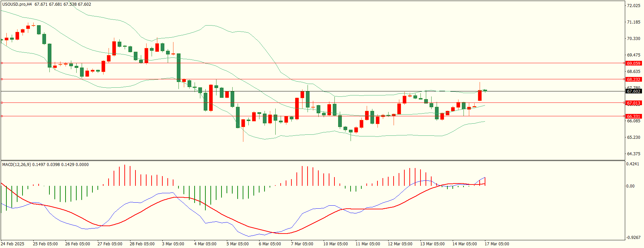Select left handle of 66.331 horizontal line
Viewport: 644px width, 248px height.
[x=2, y=116]
